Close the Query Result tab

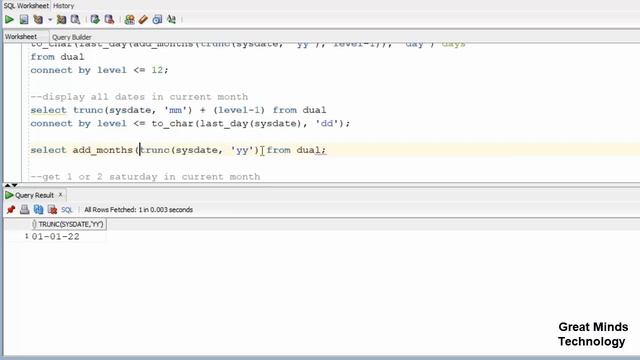pos(60,195)
